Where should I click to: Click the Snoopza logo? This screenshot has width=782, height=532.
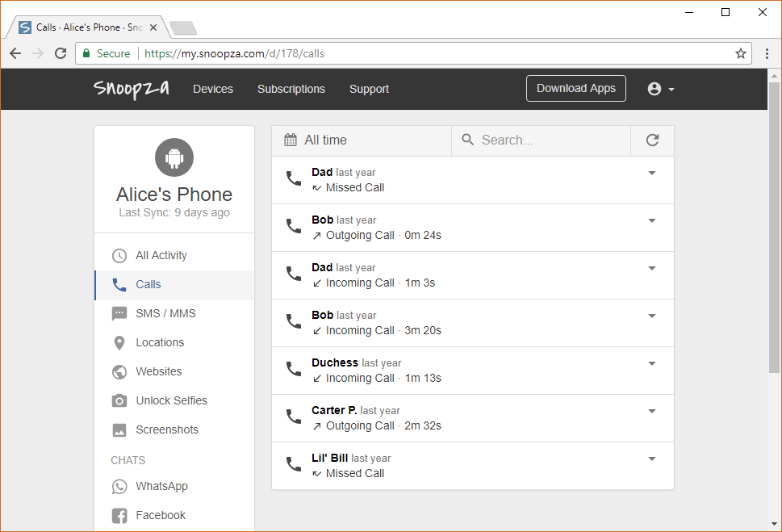coord(132,89)
